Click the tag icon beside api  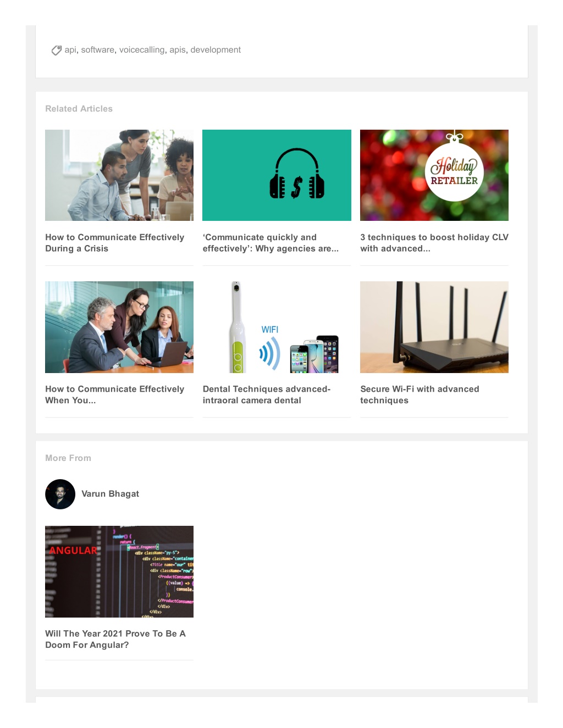click(x=56, y=51)
